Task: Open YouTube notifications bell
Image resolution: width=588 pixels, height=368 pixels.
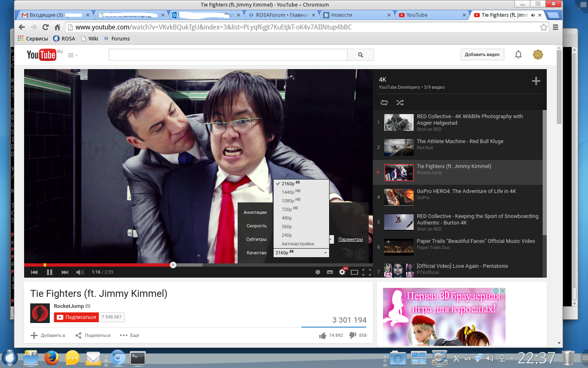Action: [x=518, y=54]
